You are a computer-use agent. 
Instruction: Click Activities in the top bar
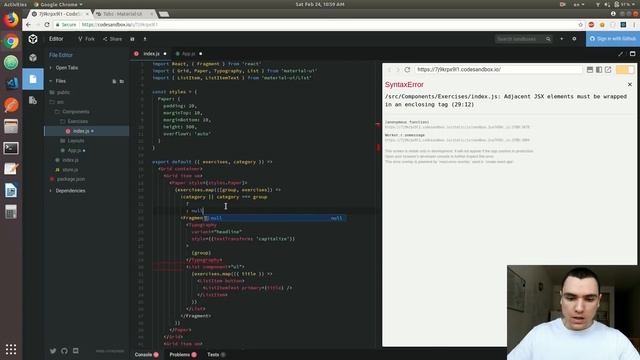tap(15, 4)
